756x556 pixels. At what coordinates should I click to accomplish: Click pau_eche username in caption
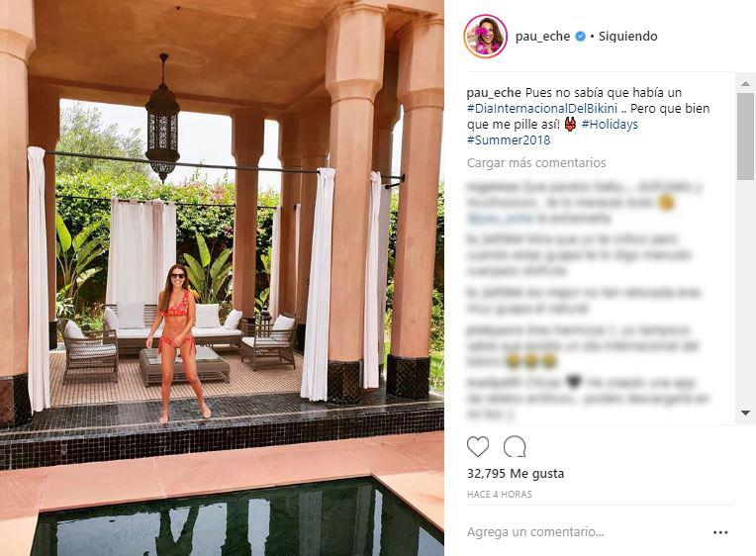(494, 93)
